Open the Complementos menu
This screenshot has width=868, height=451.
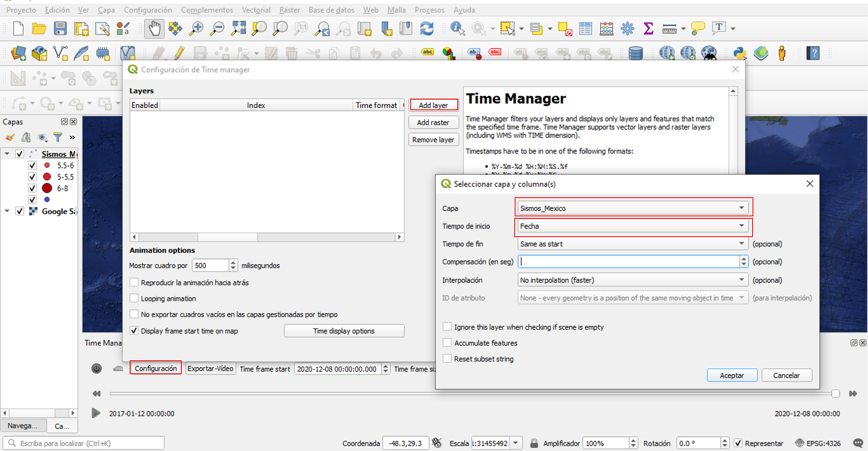tap(207, 10)
